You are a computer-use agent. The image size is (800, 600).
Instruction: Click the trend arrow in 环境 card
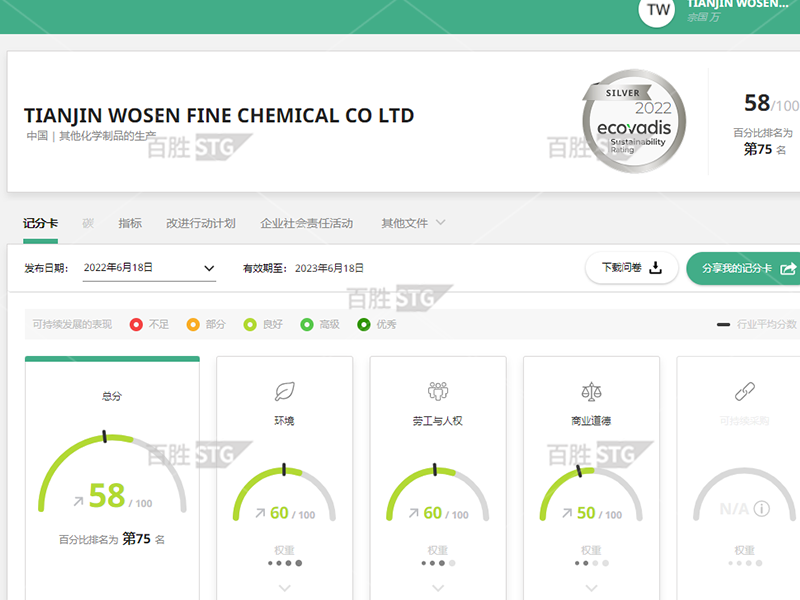(x=260, y=513)
